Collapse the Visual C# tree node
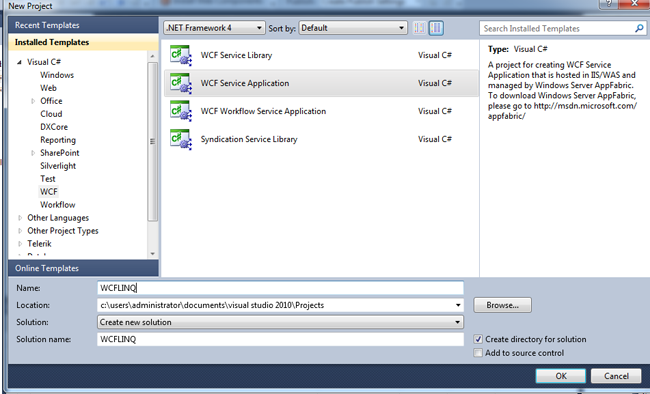Screen dimensions: 650x394 coord(19,62)
